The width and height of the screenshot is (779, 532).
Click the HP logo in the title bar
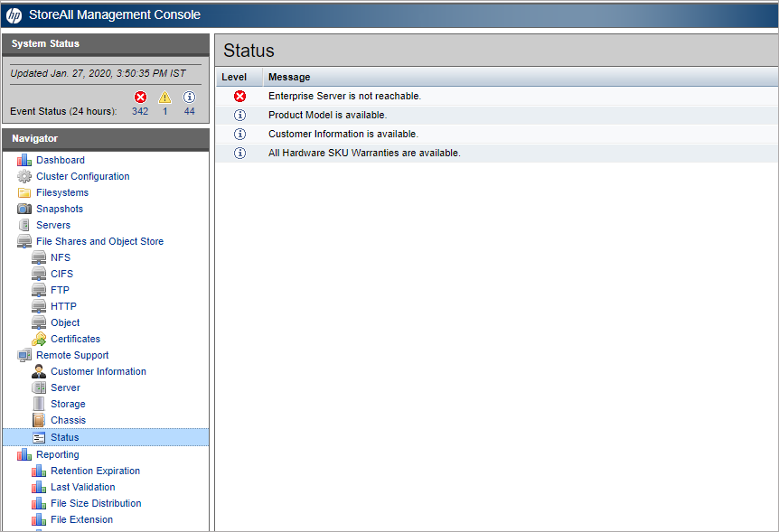[14, 14]
